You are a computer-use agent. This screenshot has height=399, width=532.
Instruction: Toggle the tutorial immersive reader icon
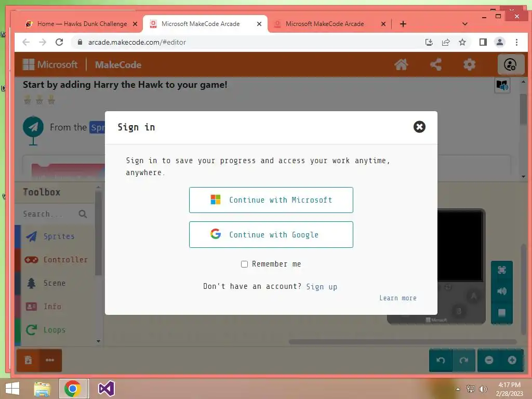(502, 85)
